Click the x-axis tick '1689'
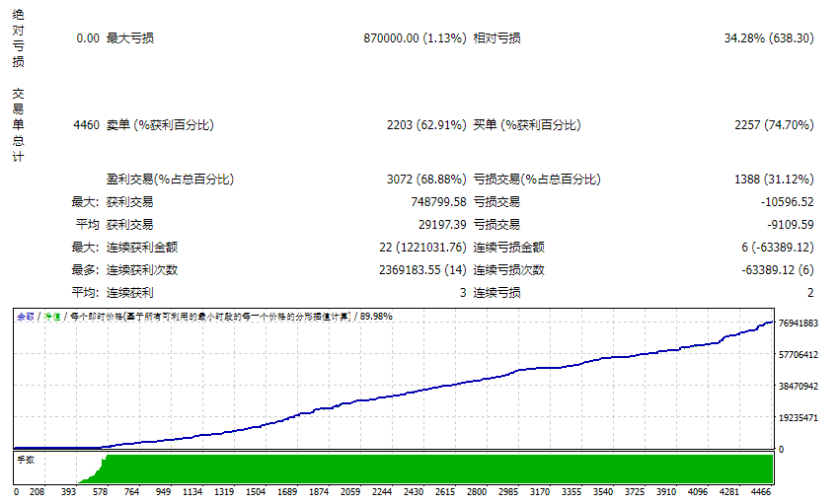This screenshot has width=838, height=504. [x=287, y=492]
